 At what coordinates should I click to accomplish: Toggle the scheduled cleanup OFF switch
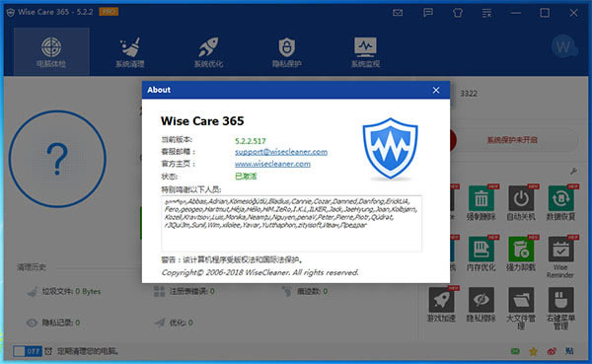[x=28, y=351]
